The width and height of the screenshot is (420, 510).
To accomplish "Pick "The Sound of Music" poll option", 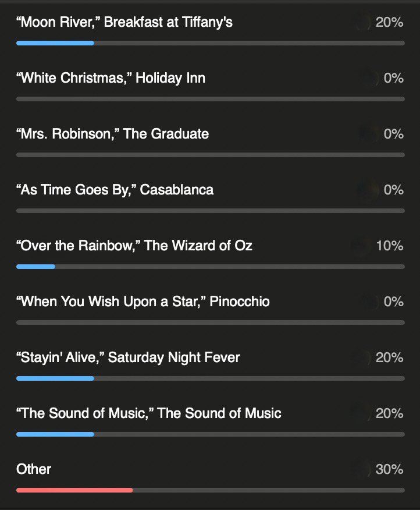I will [x=149, y=414].
